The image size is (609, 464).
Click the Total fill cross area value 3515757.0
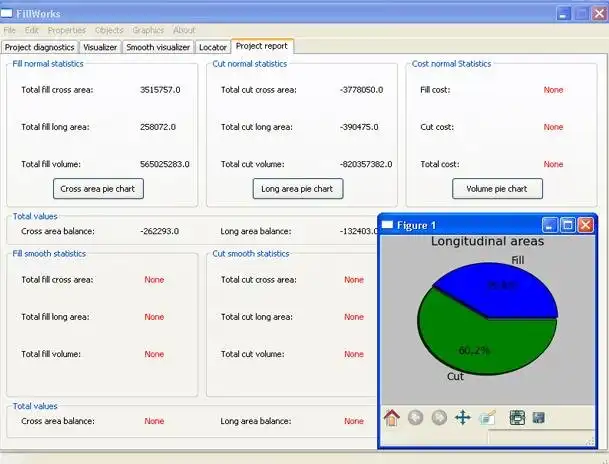[x=160, y=90]
